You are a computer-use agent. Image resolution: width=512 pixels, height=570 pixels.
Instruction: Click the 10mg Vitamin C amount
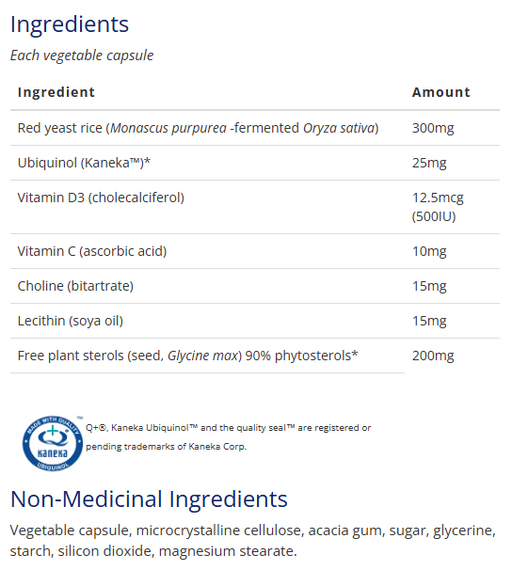tap(429, 251)
